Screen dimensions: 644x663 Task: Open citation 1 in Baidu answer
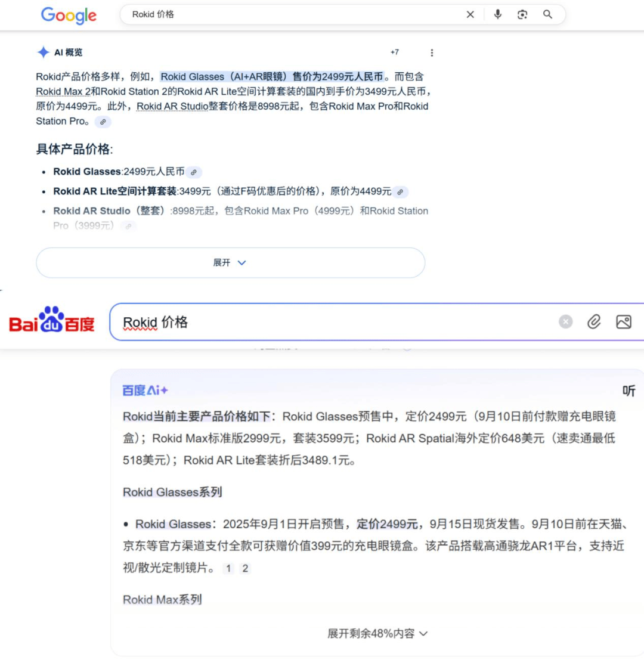click(x=228, y=568)
